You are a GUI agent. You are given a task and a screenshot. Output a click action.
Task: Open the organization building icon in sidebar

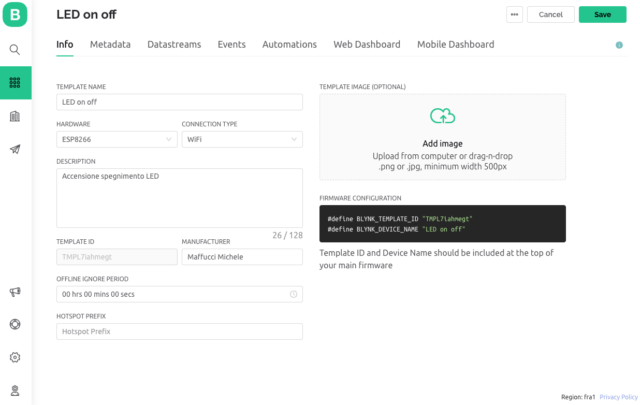pos(15,116)
